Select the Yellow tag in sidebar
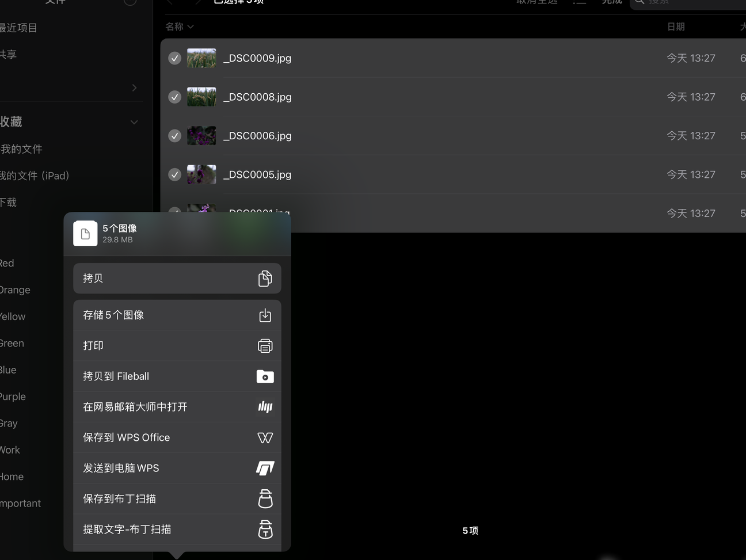This screenshot has width=746, height=560. (x=13, y=317)
